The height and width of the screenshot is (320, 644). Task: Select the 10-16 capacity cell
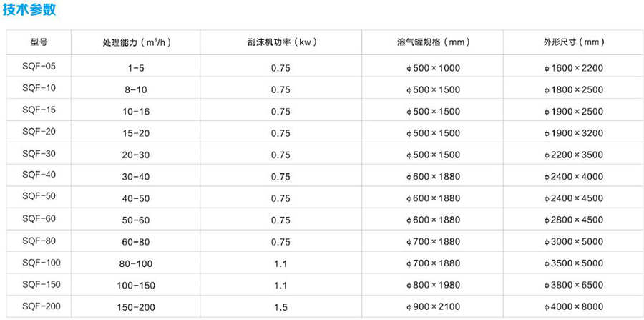click(x=135, y=112)
